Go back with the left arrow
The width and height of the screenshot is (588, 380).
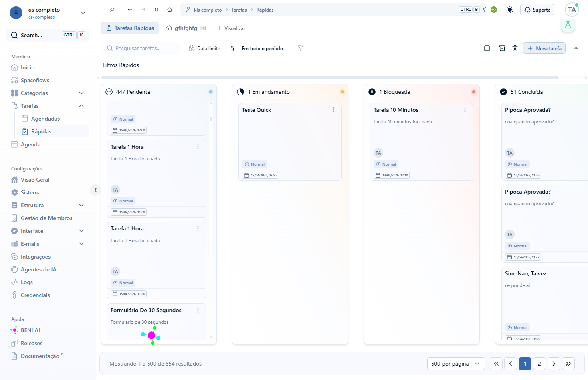coord(130,10)
